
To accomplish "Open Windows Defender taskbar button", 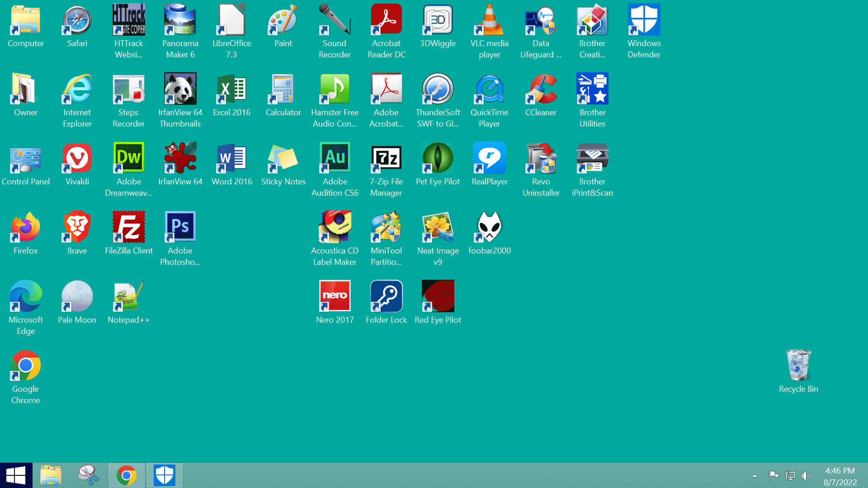I will pos(165,475).
